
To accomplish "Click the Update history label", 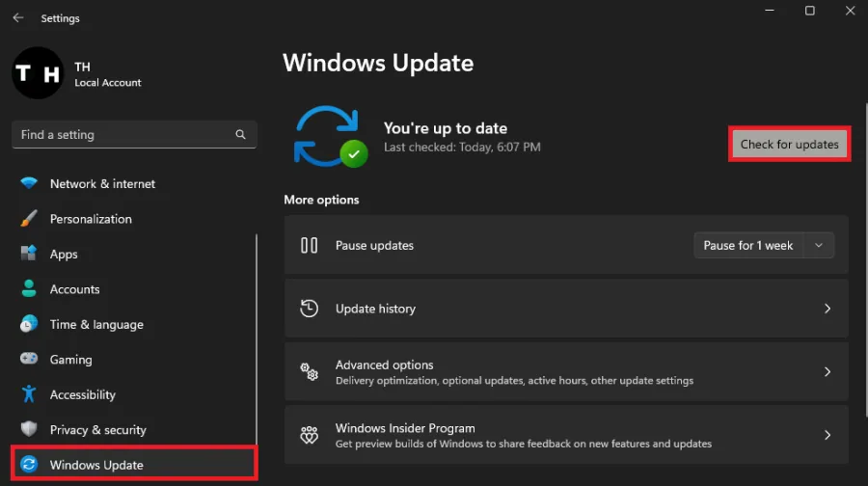I will click(x=375, y=309).
